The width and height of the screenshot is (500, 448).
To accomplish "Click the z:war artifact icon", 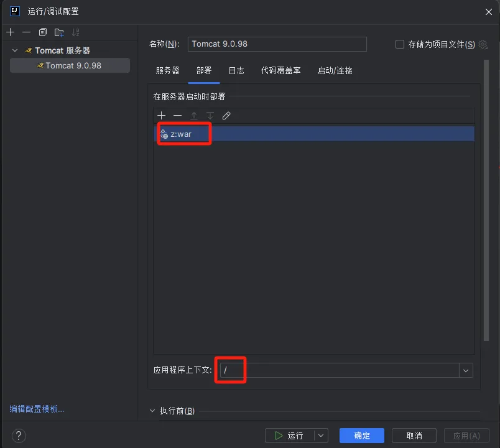I will click(164, 134).
